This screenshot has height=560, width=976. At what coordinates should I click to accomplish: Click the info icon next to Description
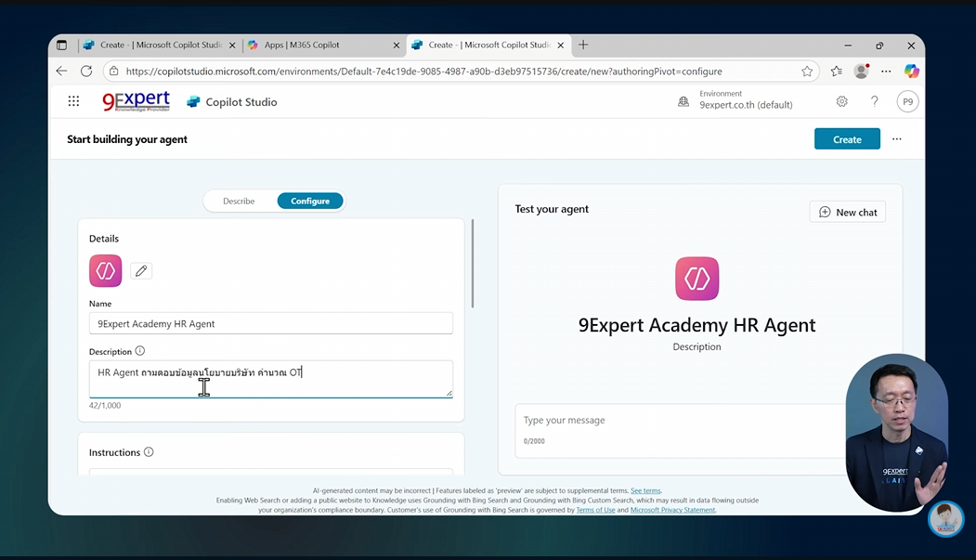(139, 351)
